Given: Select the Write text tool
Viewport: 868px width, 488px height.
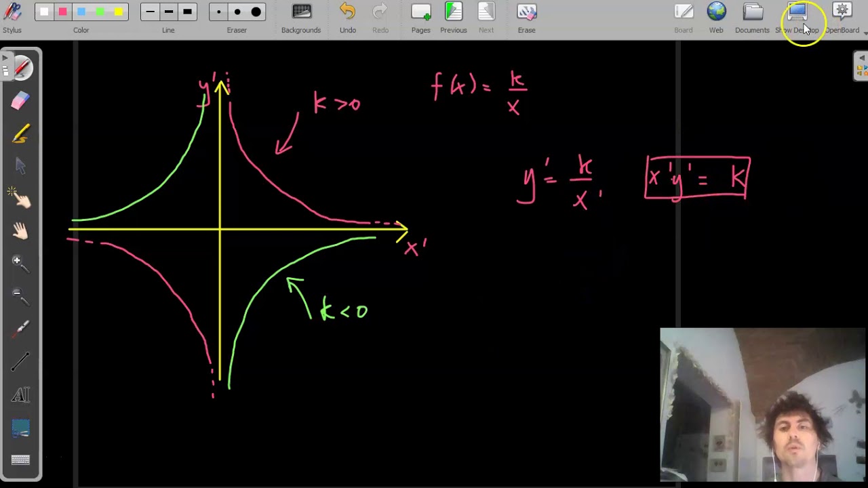Looking at the screenshot, I should 20,394.
